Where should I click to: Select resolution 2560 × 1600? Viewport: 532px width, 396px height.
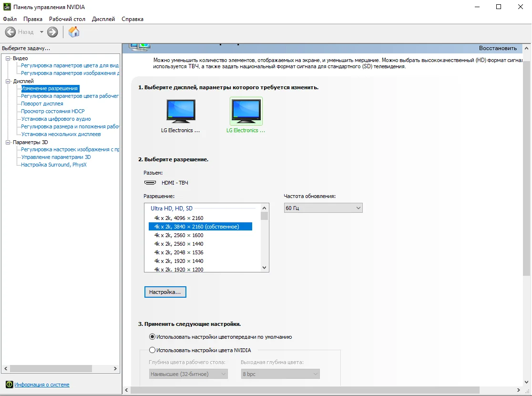coord(200,235)
